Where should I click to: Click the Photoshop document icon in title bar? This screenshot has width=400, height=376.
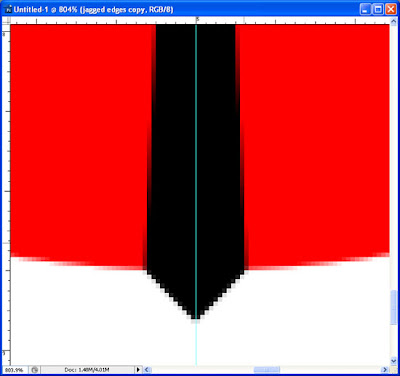click(x=7, y=9)
